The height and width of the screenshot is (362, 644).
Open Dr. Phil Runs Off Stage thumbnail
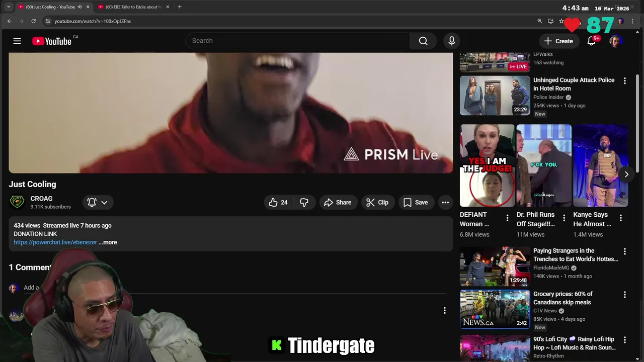544,166
